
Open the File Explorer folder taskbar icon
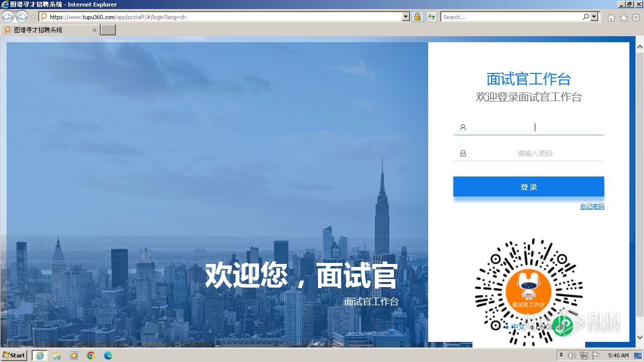(x=57, y=355)
